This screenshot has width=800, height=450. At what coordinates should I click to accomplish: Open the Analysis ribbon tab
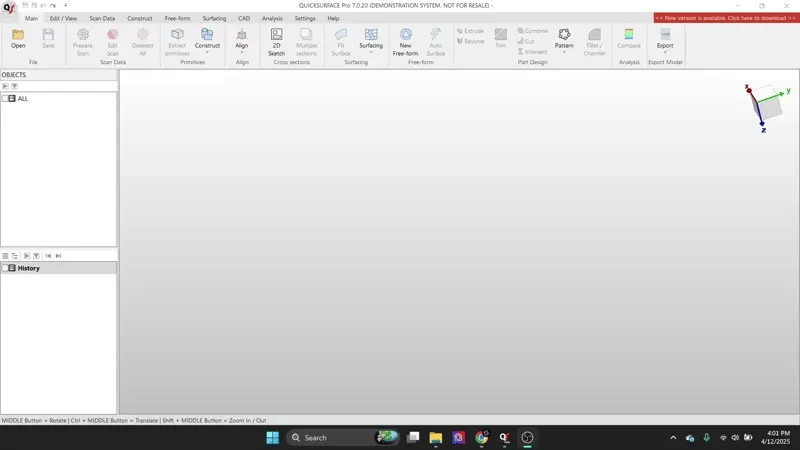pos(272,18)
